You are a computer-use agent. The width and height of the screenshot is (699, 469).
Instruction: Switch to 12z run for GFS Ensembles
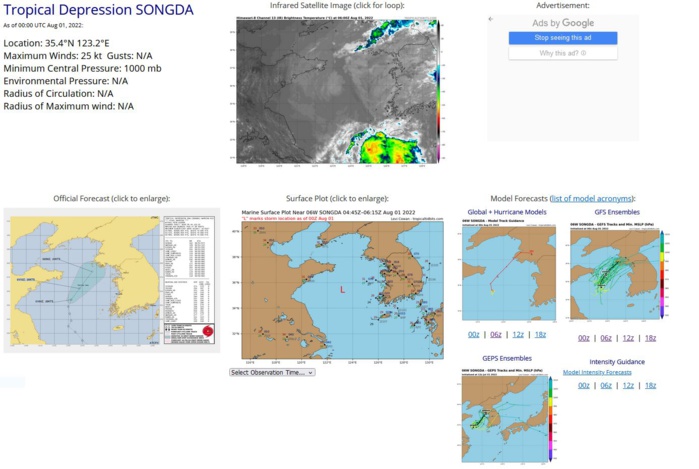[x=628, y=338]
